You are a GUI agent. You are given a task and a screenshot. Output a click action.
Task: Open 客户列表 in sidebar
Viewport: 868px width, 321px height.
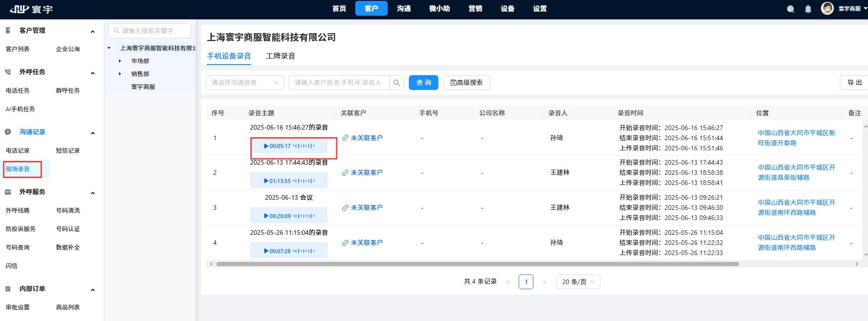18,49
